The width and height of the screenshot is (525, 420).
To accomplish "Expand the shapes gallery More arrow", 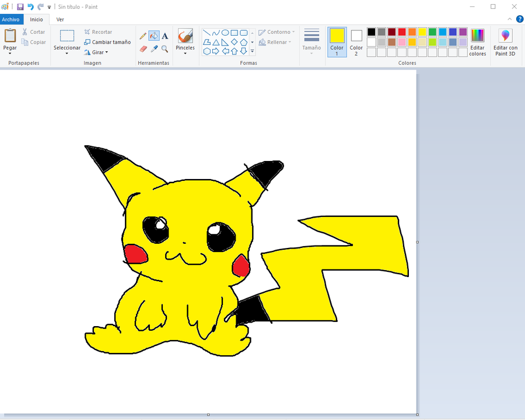I will [x=253, y=51].
